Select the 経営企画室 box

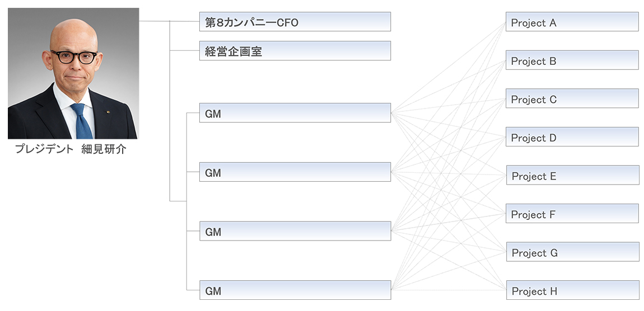tap(295, 51)
